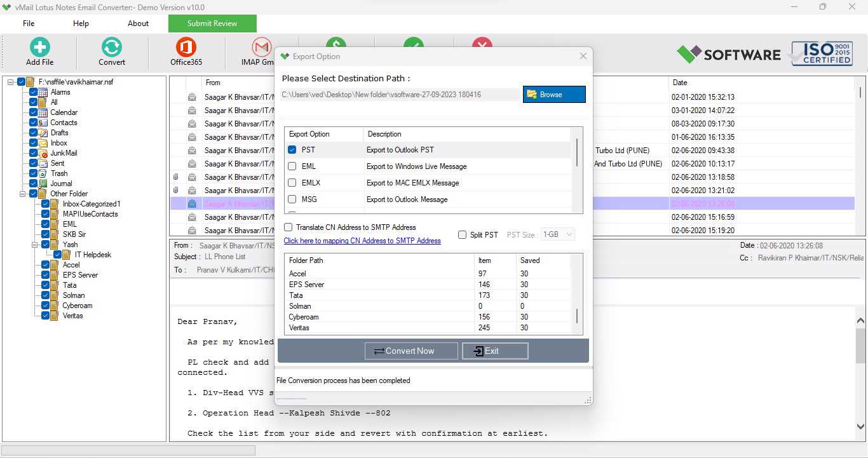Click the Alarms folder icon

[43, 92]
